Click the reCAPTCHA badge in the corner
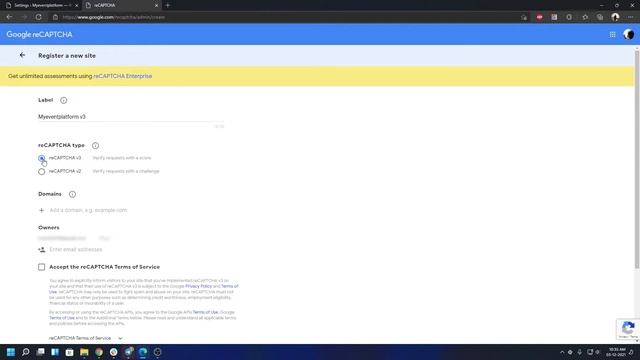 click(x=629, y=329)
